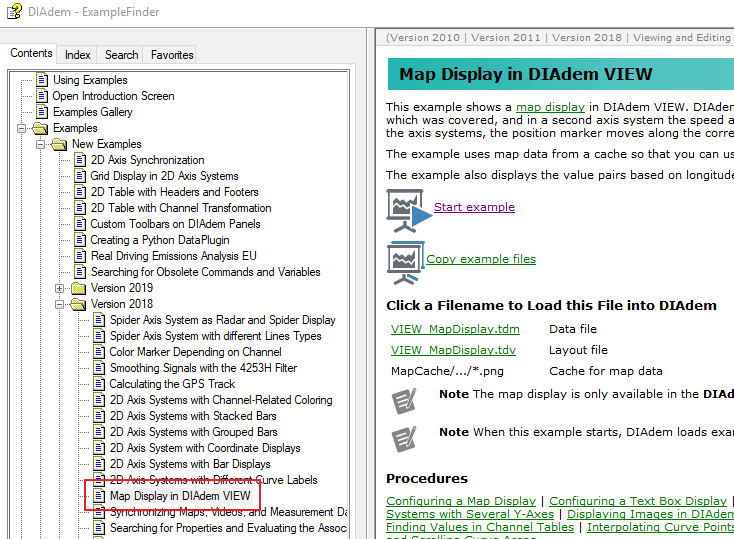This screenshot has height=539, width=734.
Task: Select the Examples Gallery tree item
Action: coord(93,112)
